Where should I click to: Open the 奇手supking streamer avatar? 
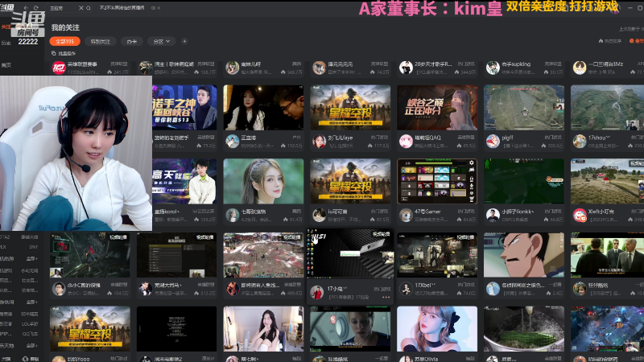[493, 68]
